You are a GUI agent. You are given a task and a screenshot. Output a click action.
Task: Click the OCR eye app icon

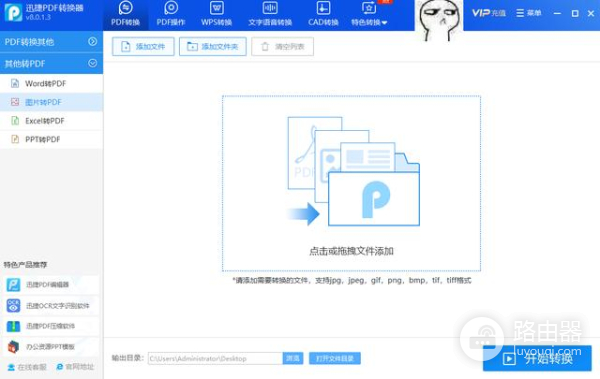click(x=13, y=305)
